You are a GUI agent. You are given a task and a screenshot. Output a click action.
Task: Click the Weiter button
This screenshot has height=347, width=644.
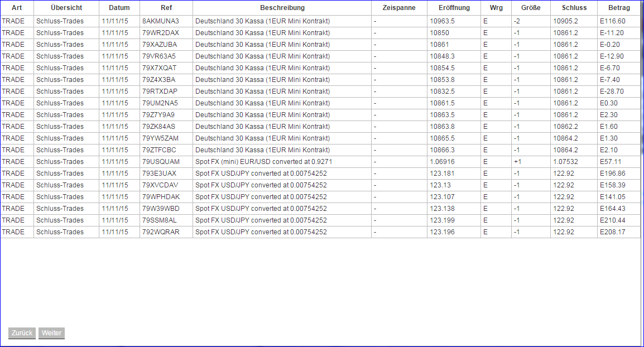pyautogui.click(x=51, y=333)
